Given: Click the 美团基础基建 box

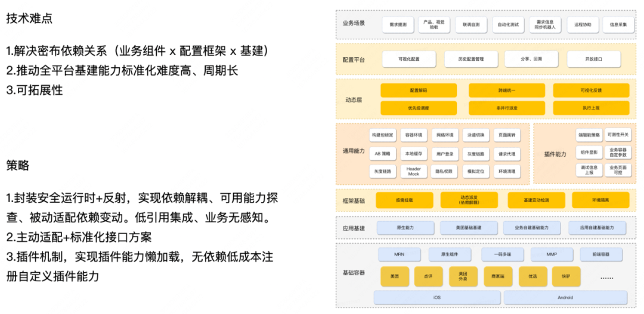Looking at the screenshot, I should pyautogui.click(x=468, y=228).
